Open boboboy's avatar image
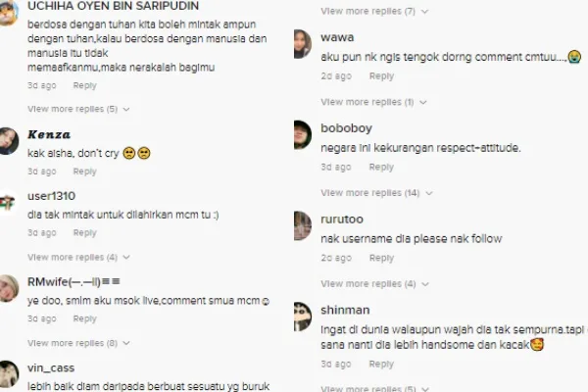Screen dimensions: 588x392 pos(303,135)
